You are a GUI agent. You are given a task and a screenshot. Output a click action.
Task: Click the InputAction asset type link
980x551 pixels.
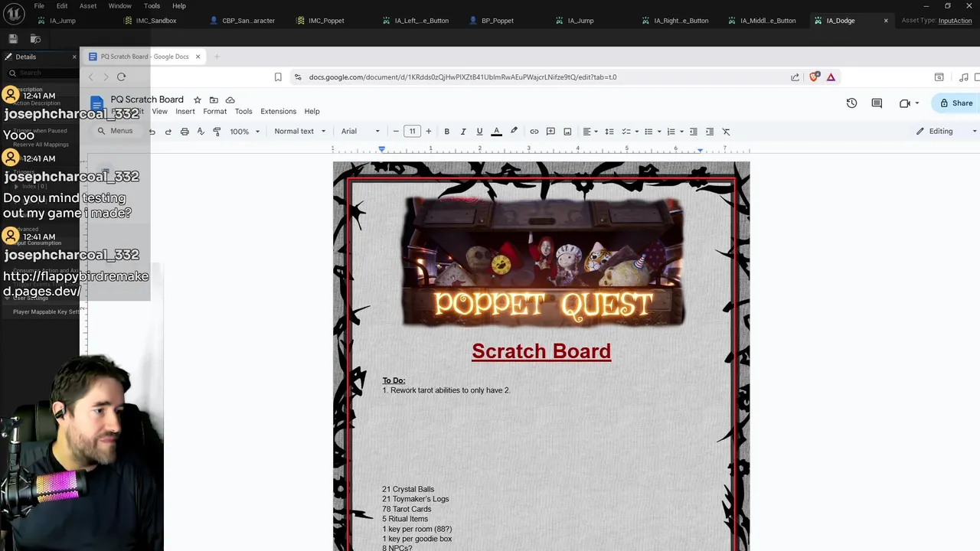click(955, 21)
